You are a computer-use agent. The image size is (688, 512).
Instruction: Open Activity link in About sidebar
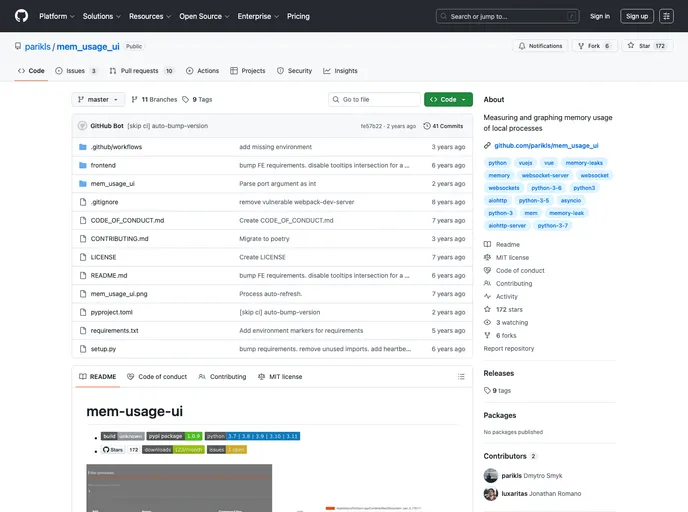(501, 297)
